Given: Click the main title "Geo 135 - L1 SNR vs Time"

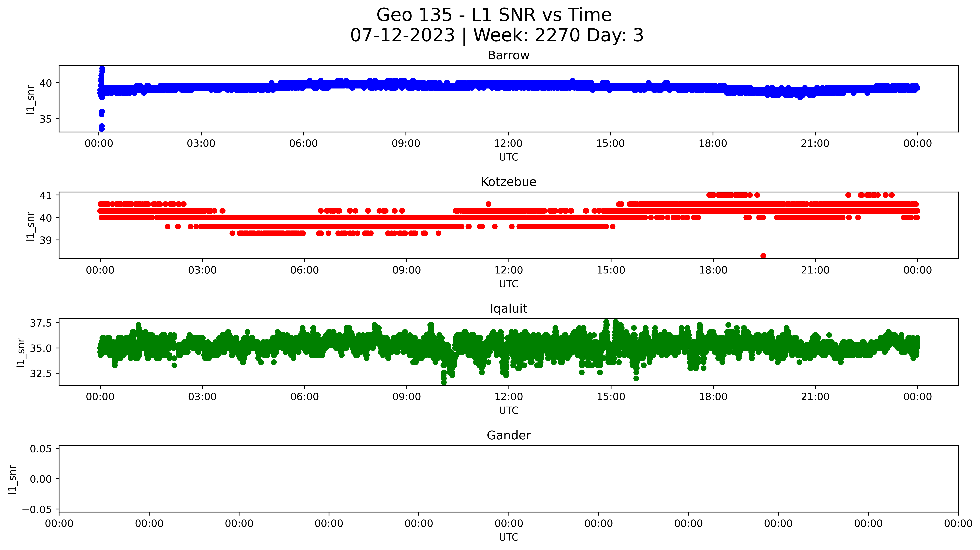Looking at the screenshot, I should pos(494,15).
